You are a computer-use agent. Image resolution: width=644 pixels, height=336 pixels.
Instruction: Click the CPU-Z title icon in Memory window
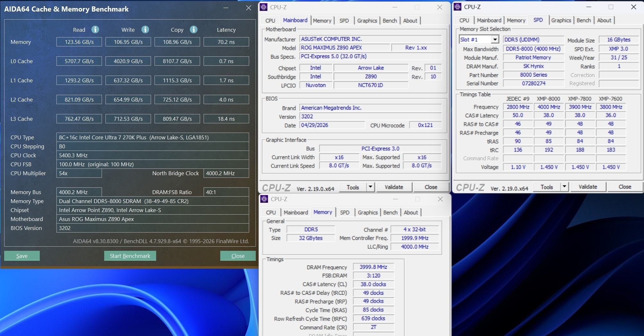[x=264, y=199]
